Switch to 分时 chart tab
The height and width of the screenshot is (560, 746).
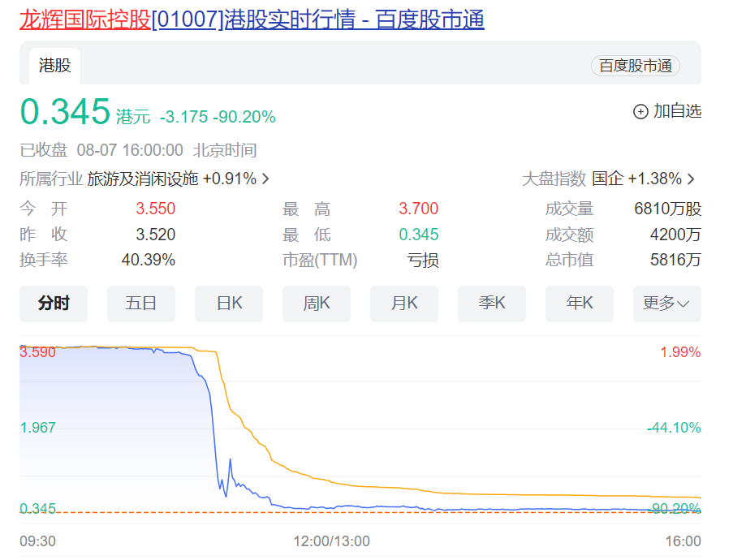point(54,304)
